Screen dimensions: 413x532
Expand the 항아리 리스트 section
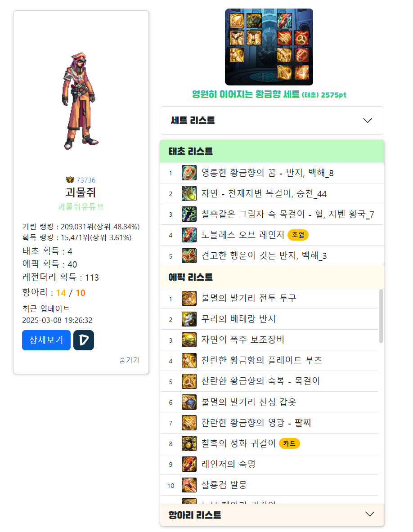click(x=272, y=515)
